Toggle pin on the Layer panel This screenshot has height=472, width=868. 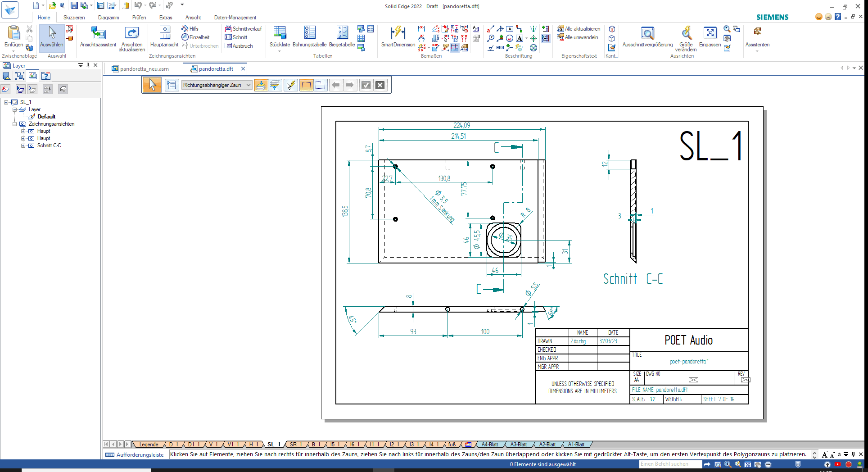coord(88,65)
